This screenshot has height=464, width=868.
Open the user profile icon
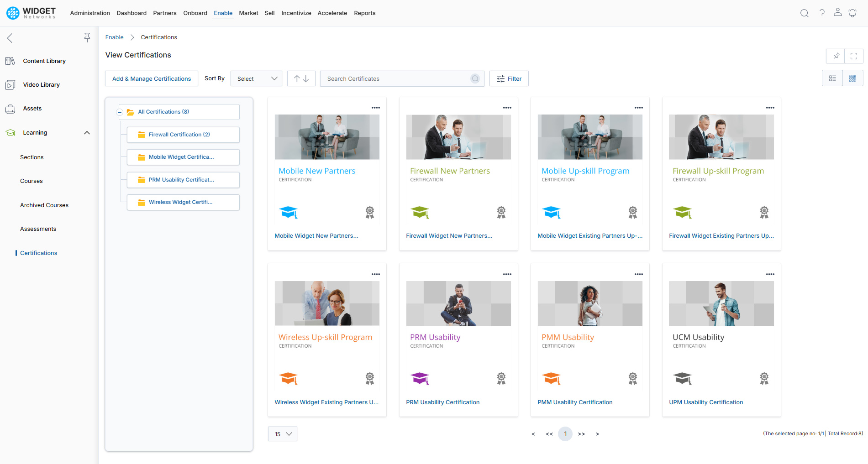(x=837, y=12)
